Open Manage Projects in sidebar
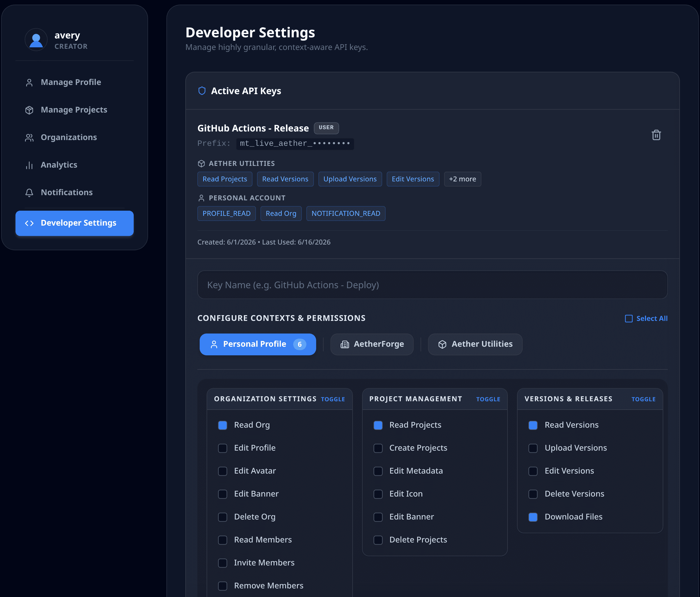The image size is (700, 597). [75, 110]
